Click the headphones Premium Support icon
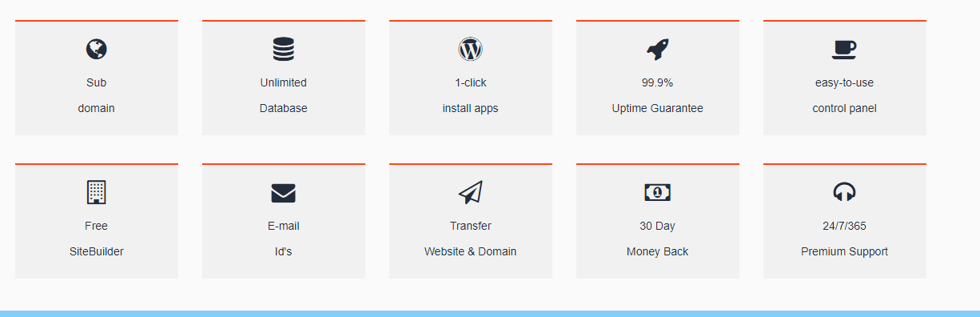The width and height of the screenshot is (980, 317). [845, 192]
